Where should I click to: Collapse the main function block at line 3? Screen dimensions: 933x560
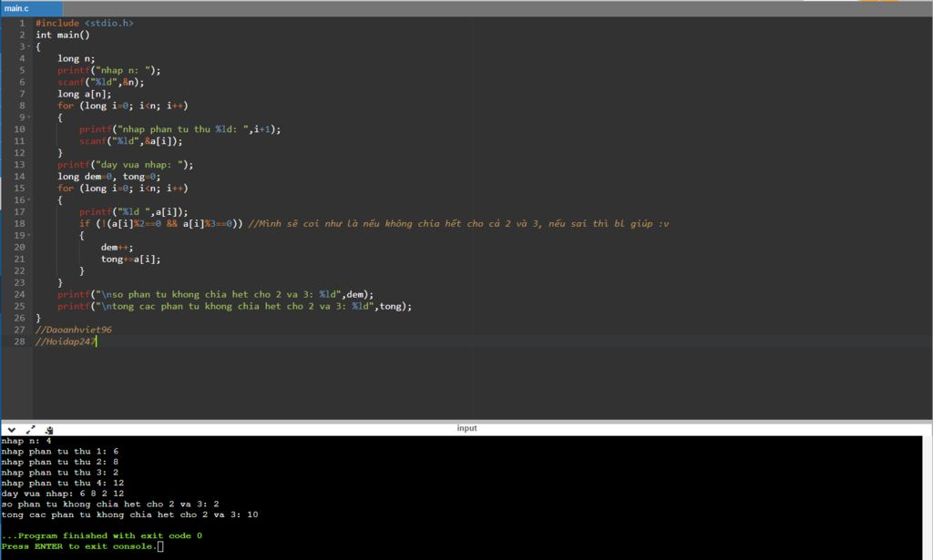pos(29,46)
